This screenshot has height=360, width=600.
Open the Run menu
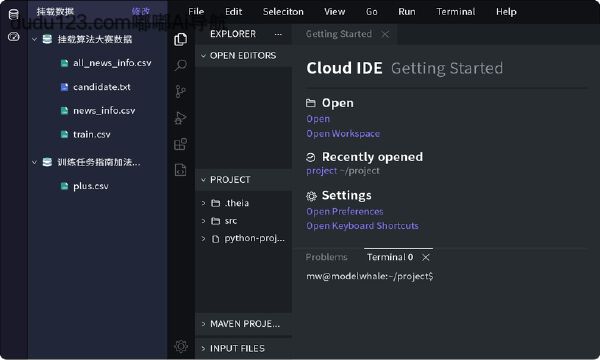[407, 12]
